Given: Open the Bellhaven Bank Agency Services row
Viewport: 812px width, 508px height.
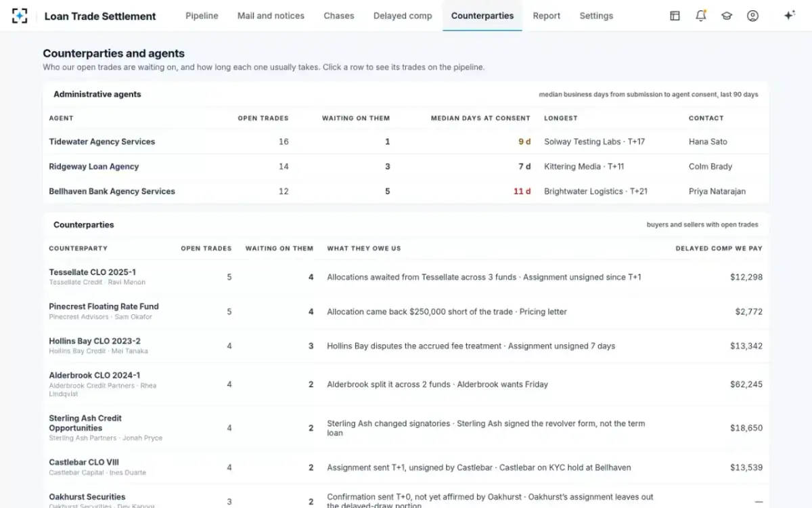Looking at the screenshot, I should [x=406, y=191].
